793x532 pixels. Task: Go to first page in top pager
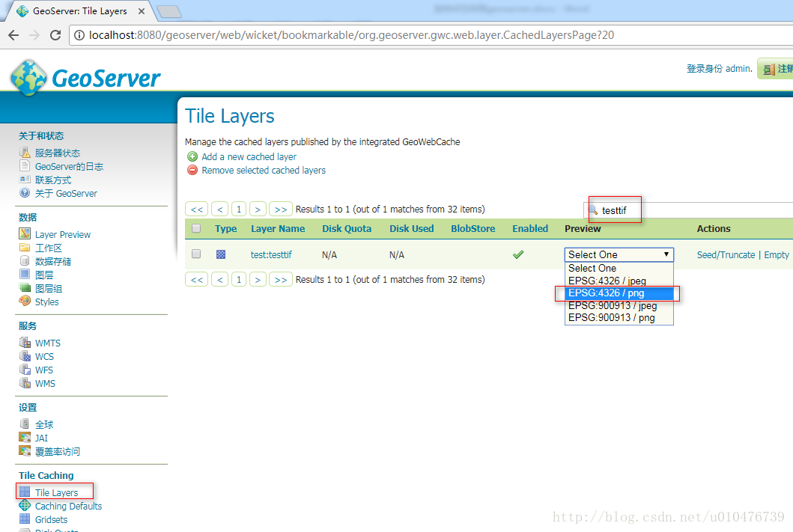(197, 210)
